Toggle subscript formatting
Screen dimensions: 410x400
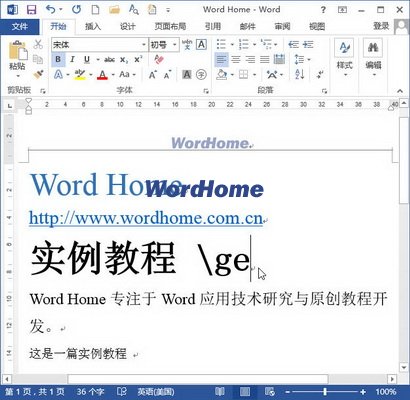tap(124, 60)
